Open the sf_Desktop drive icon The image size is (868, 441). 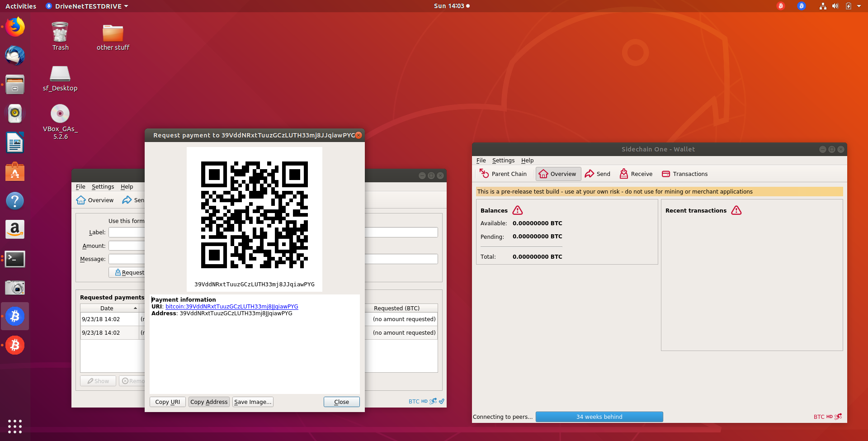(x=60, y=78)
